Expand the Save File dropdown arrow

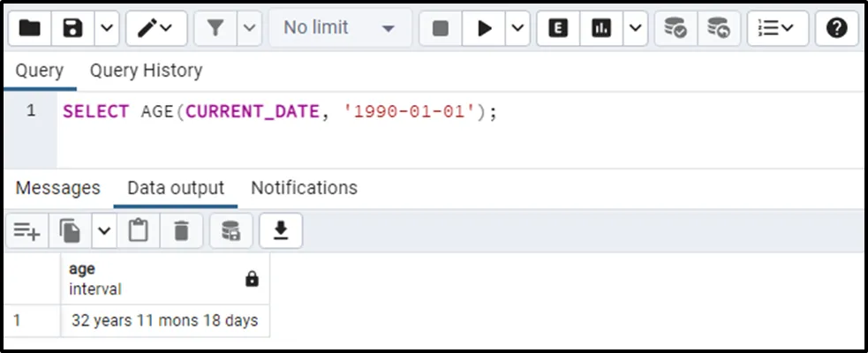pos(106,28)
